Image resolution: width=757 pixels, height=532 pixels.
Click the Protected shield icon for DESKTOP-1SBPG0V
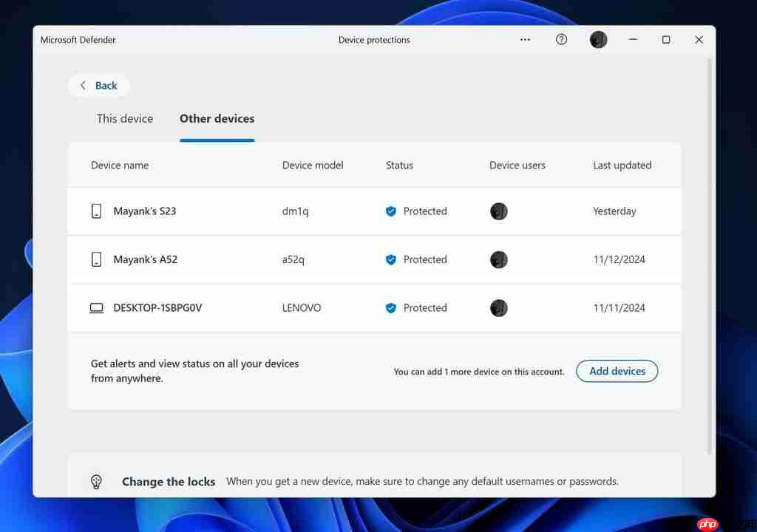pyautogui.click(x=391, y=307)
